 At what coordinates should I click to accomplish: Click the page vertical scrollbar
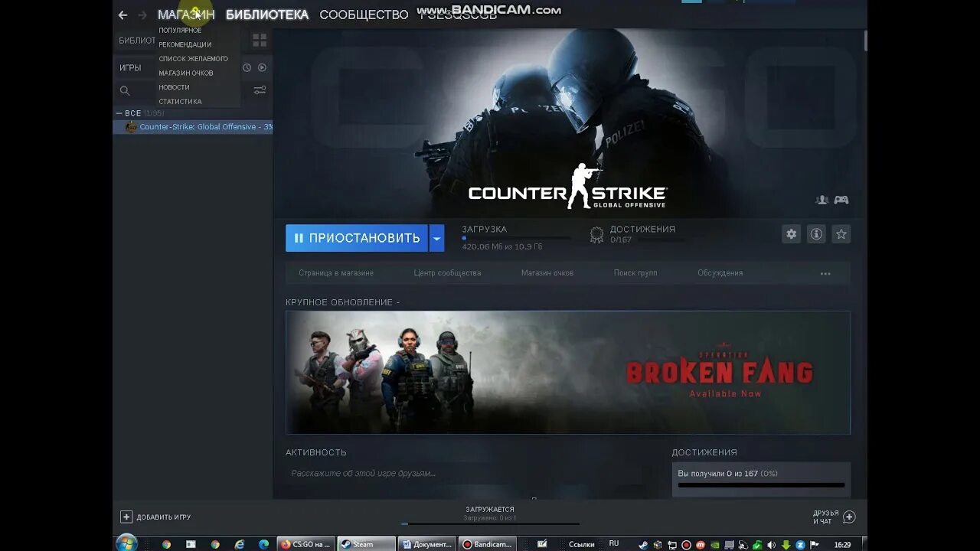(x=865, y=41)
